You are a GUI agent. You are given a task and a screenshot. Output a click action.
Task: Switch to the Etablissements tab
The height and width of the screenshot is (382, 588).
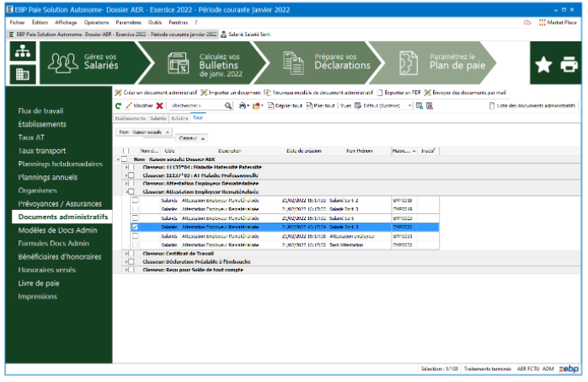130,118
